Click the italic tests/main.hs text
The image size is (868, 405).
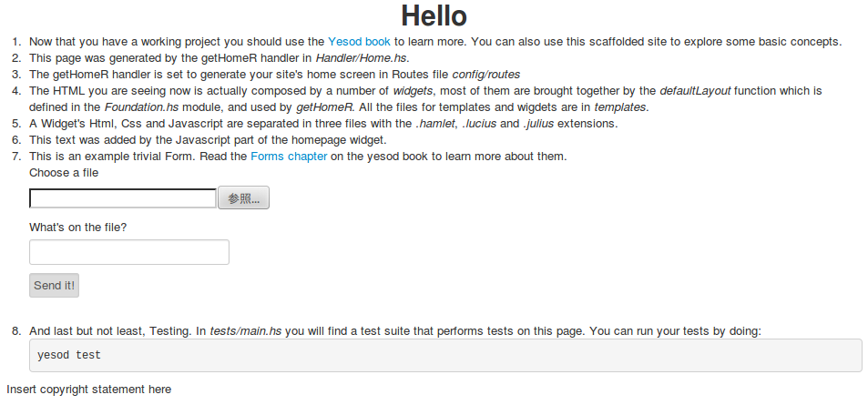point(246,330)
